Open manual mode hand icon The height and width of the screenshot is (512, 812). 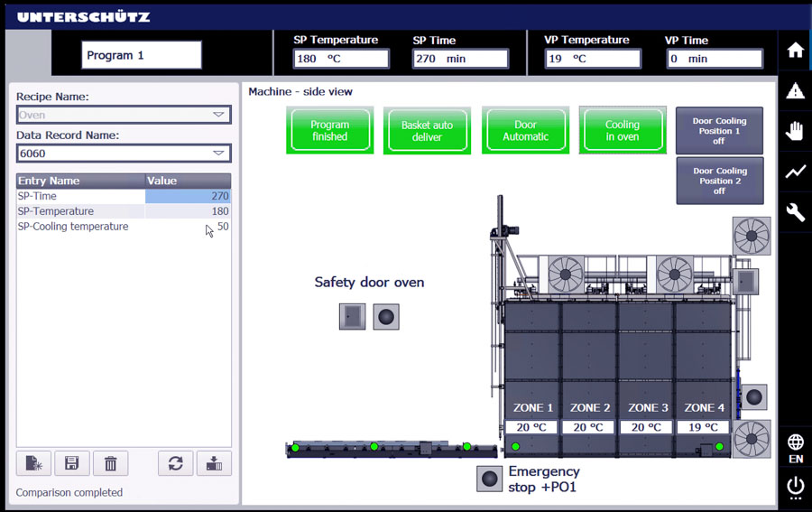pos(795,131)
